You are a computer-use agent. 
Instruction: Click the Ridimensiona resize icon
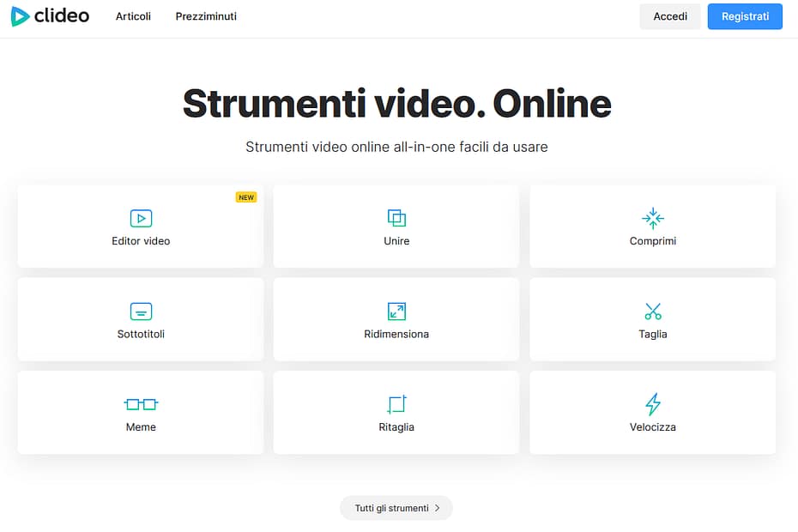point(396,311)
